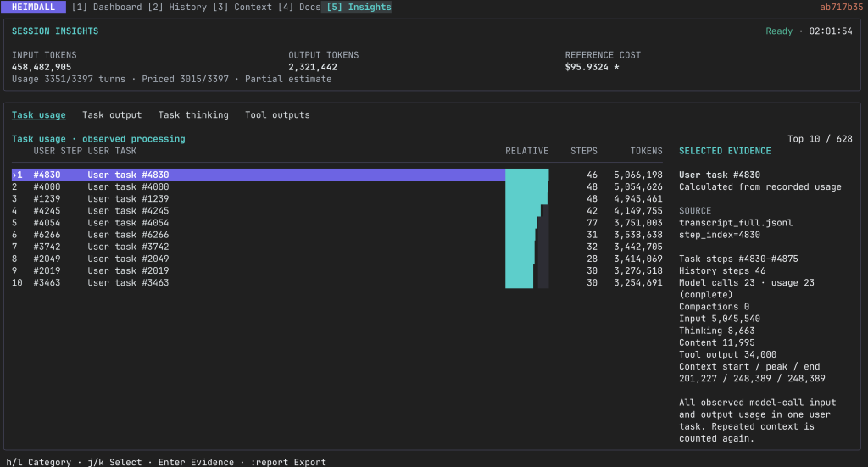This screenshot has width=868, height=467.
Task: Select row User task #4245
Action: click(337, 211)
